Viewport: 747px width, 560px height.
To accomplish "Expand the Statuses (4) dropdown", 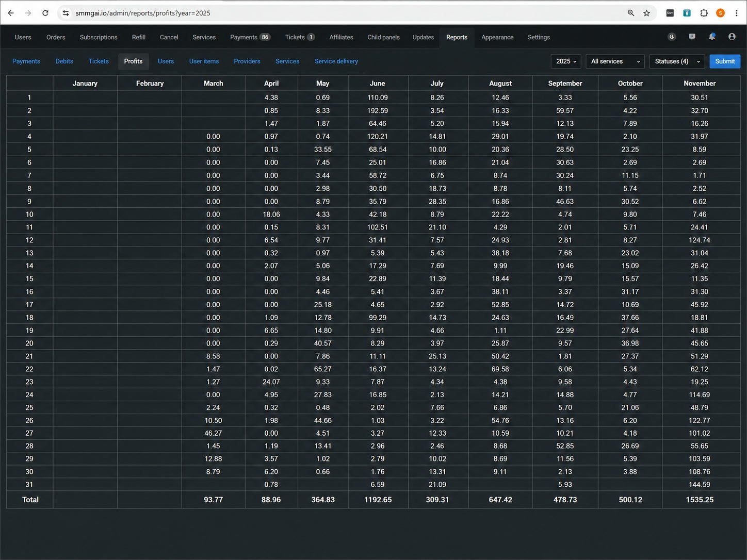I will tap(677, 61).
